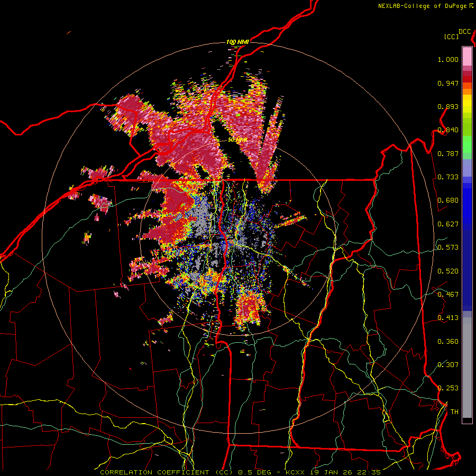
Task: Click the 50 NMI range ring label
Action: coord(237,140)
